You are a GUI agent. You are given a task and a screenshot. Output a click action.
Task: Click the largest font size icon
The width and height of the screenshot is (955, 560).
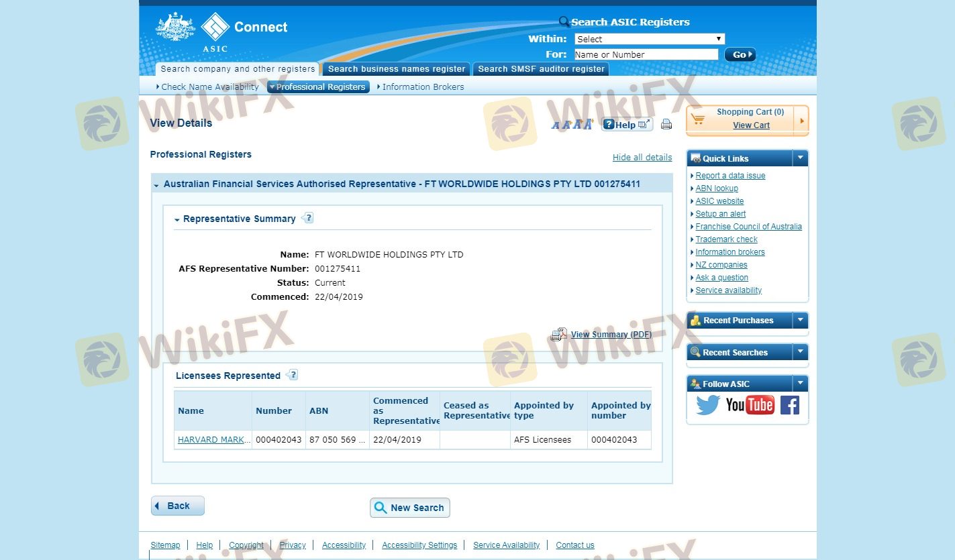[589, 124]
